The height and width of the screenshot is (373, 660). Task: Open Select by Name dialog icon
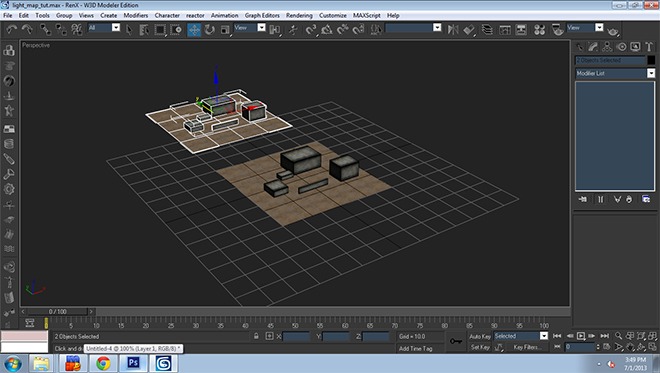point(144,29)
